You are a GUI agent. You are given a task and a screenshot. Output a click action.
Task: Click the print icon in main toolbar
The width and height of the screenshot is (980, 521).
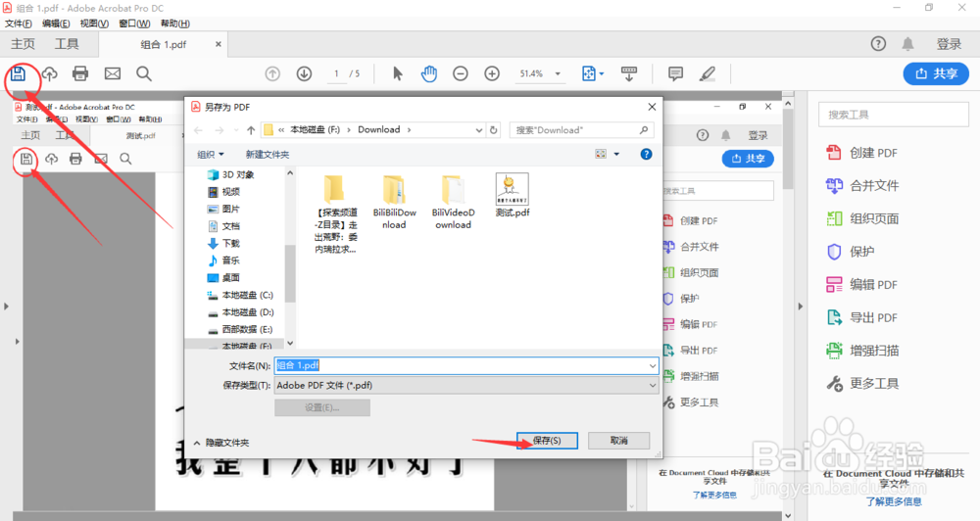[x=80, y=73]
